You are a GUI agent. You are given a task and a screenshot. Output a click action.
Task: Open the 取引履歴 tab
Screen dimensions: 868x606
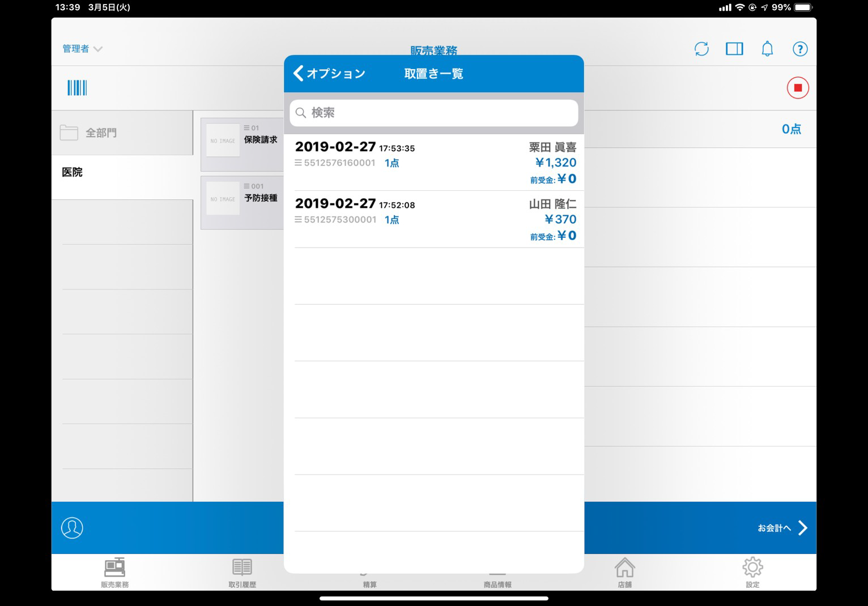(x=242, y=572)
